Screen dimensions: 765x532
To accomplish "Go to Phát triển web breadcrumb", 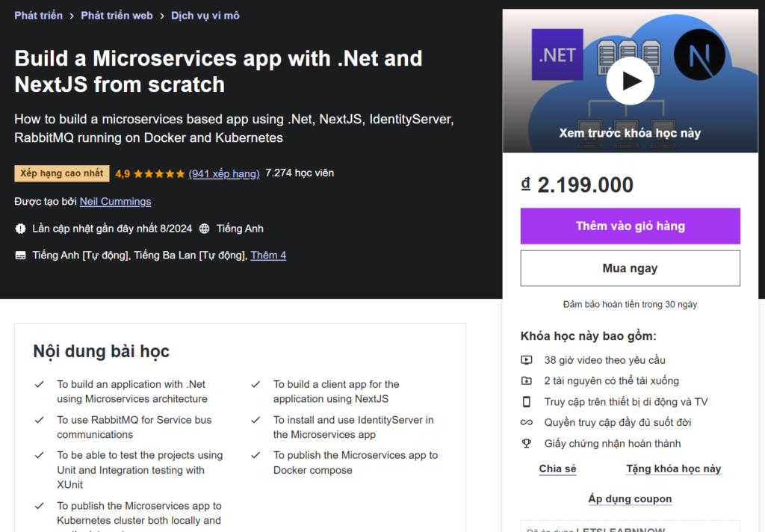I will (x=117, y=15).
